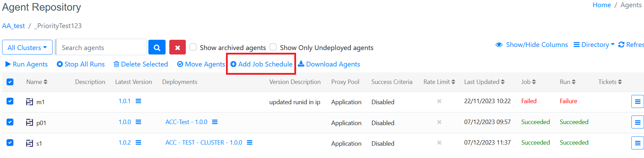Open deployment menu for ACC - TEST - CLUSTER

pyautogui.click(x=250, y=143)
